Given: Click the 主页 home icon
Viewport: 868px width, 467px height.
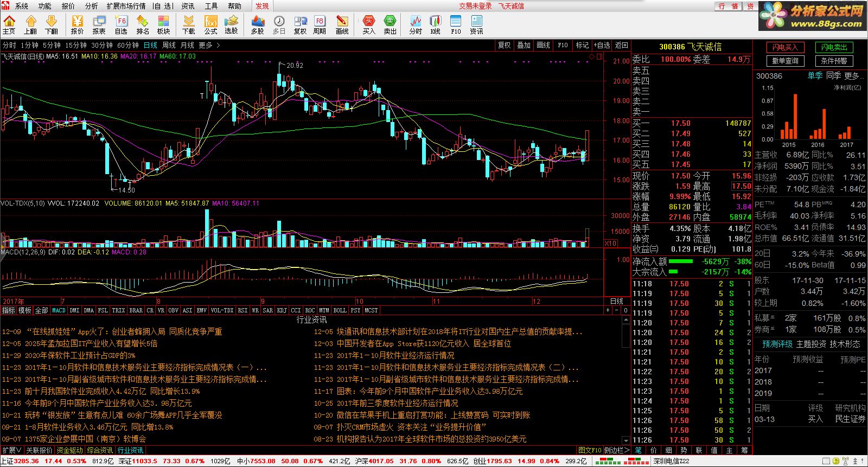Looking at the screenshot, I should pyautogui.click(x=9, y=25).
